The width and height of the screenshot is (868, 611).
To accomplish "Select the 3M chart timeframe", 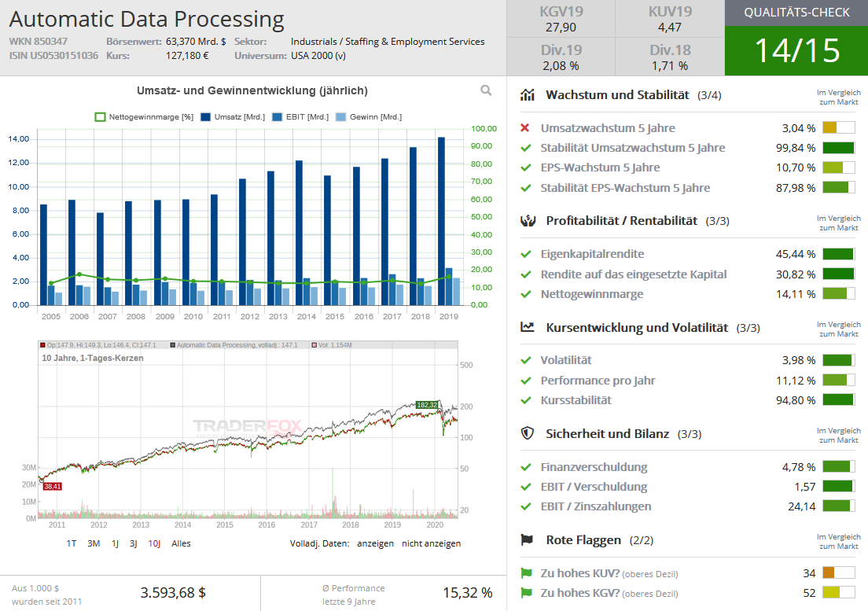I will tap(94, 543).
